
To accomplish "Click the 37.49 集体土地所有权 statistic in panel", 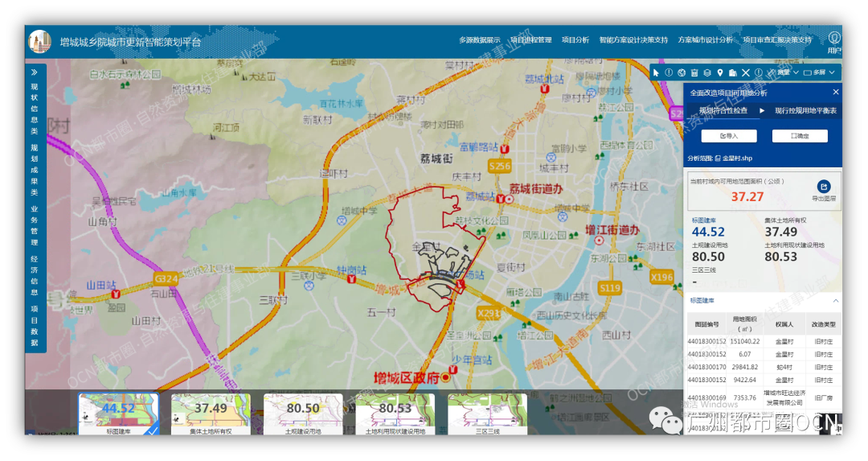I will pos(780,232).
